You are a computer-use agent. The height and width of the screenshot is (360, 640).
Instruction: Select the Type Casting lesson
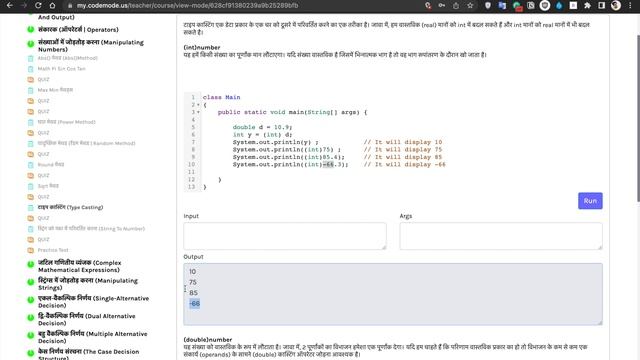(x=70, y=207)
